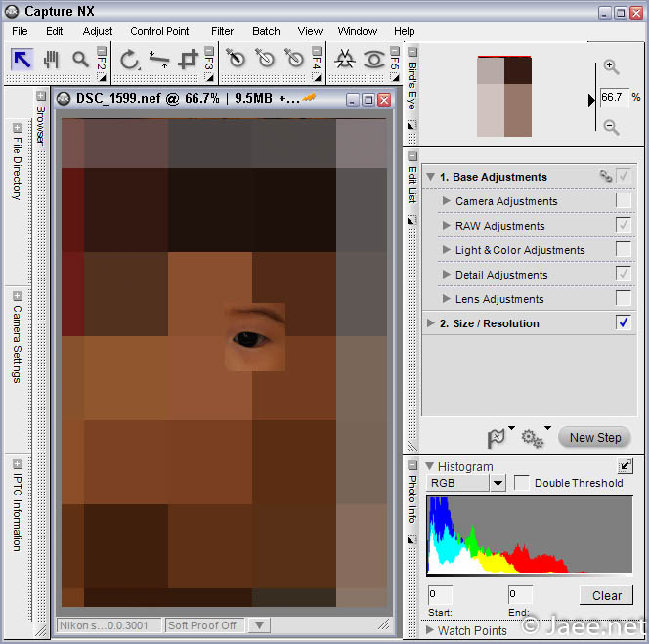649x644 pixels.
Task: Click the histogram Start value field
Action: [439, 594]
